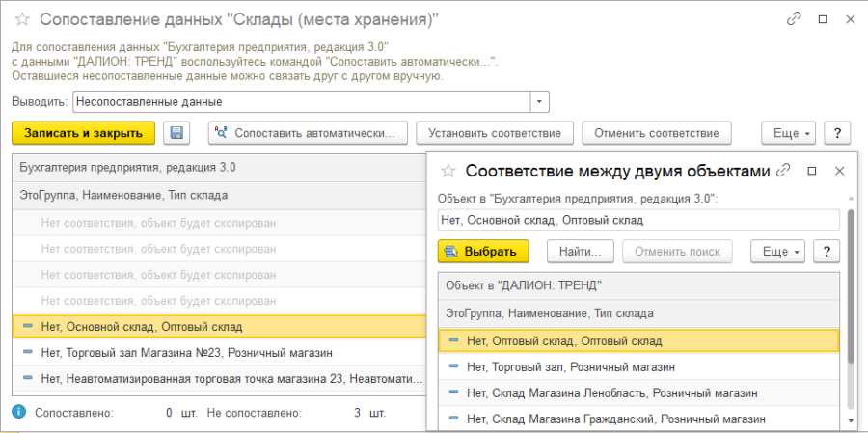Open help '?' in correspondence dialog
Screen dimensions: 868x433
(827, 252)
